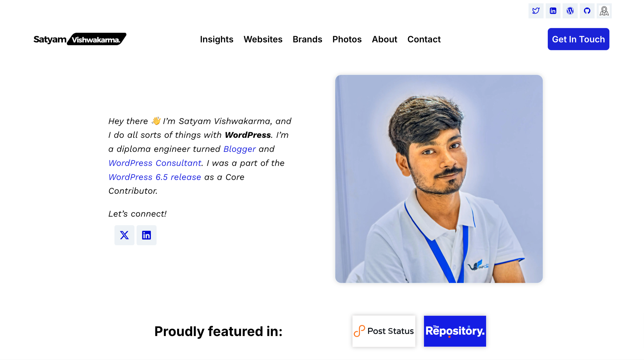644x360 pixels.
Task: Click the Post Status featured logo
Action: [384, 331]
